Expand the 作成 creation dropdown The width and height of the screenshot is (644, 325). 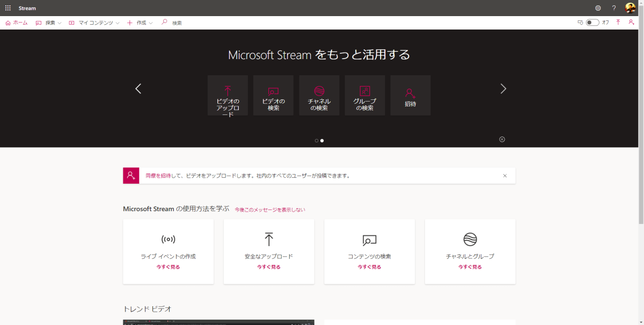138,23
